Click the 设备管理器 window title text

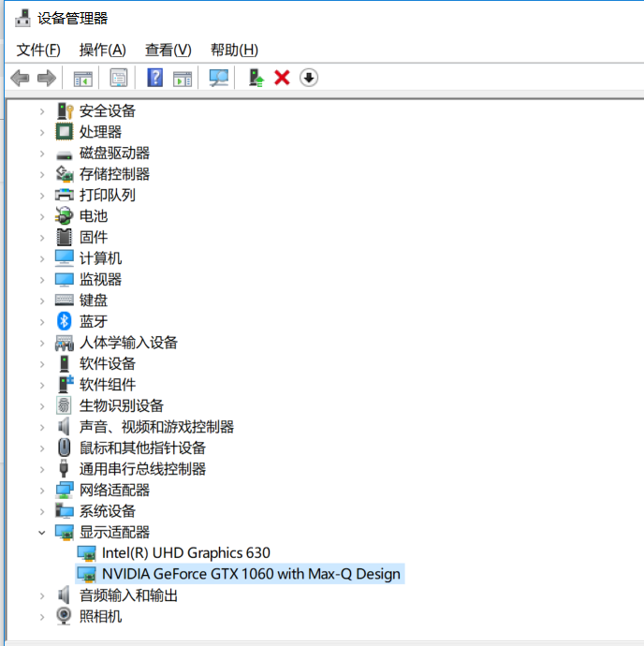click(72, 18)
